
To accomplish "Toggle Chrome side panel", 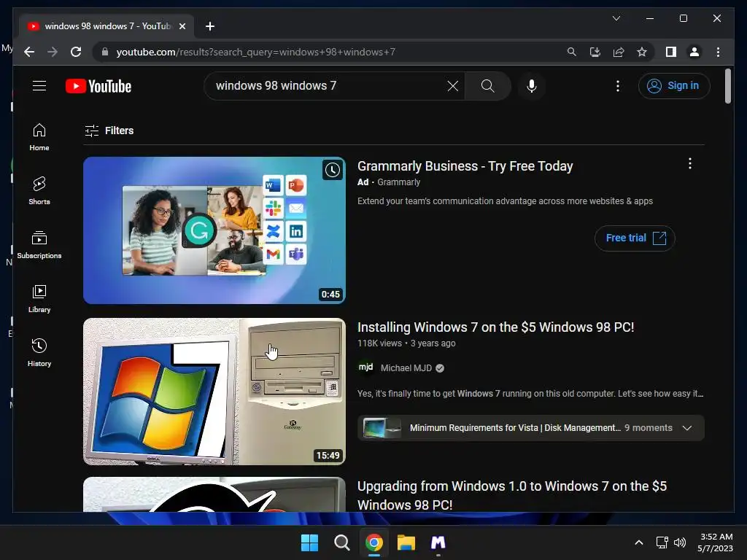I will tap(671, 52).
